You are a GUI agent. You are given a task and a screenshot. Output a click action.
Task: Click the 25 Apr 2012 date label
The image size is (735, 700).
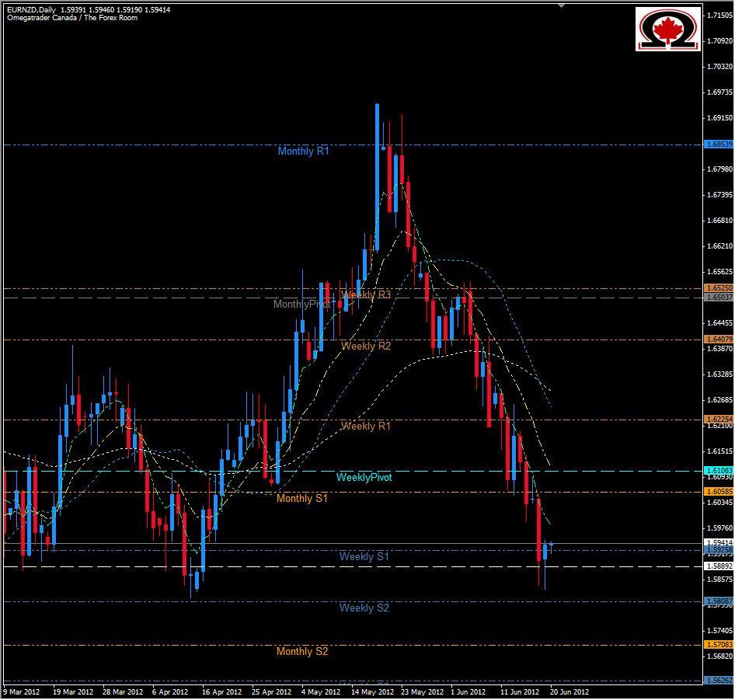pyautogui.click(x=271, y=692)
